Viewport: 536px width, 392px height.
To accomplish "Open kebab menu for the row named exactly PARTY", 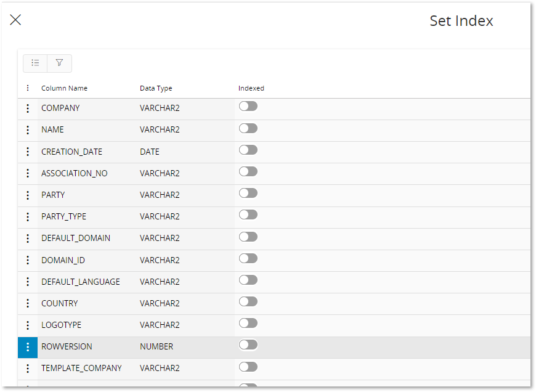I will click(28, 195).
